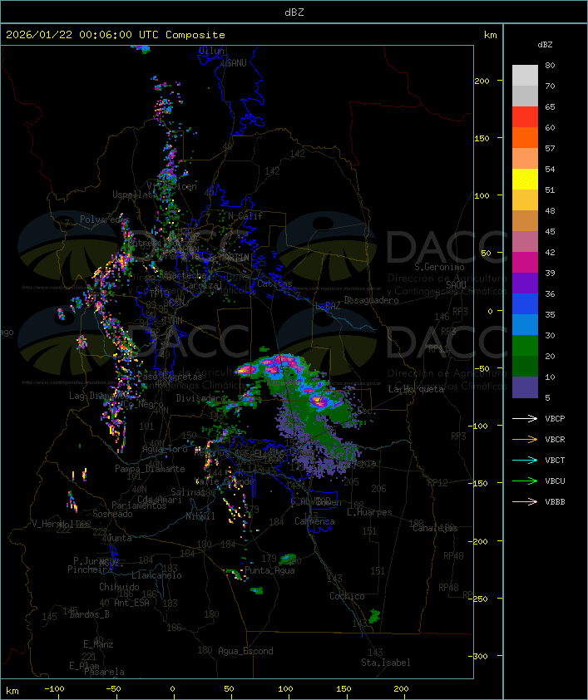Click the VBBB arrow icon in legend

coord(526,502)
